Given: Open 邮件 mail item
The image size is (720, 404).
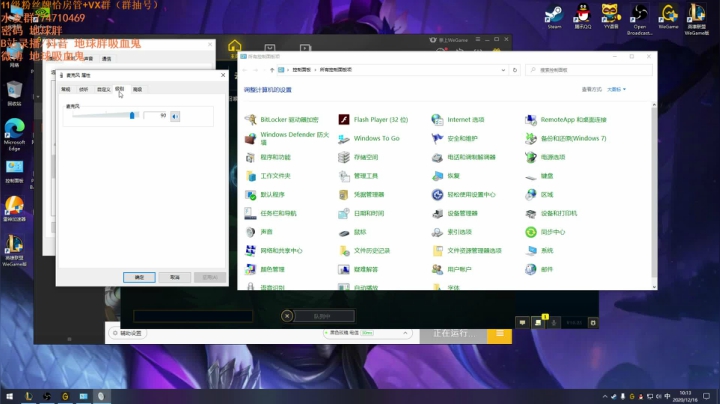Looking at the screenshot, I should 539,269.
